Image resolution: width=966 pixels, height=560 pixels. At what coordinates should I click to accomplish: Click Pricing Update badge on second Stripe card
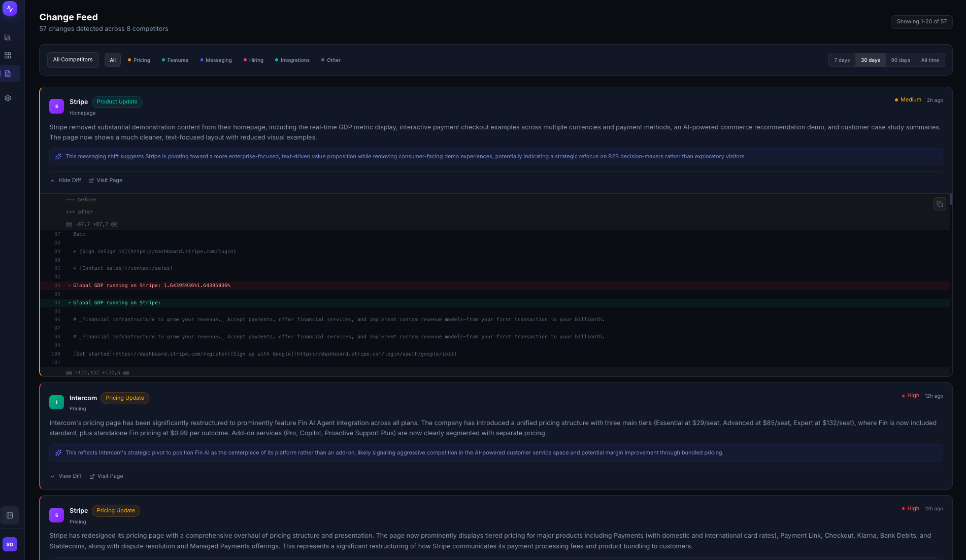pyautogui.click(x=116, y=510)
